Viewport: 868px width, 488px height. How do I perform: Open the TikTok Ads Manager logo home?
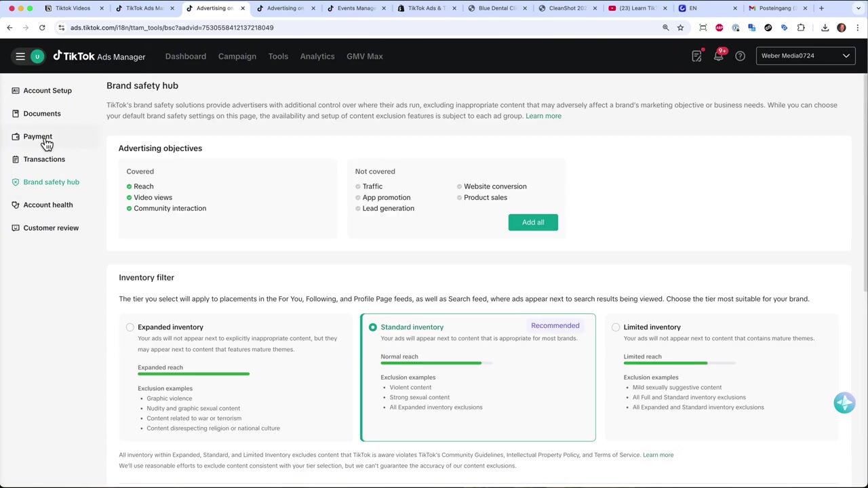99,56
